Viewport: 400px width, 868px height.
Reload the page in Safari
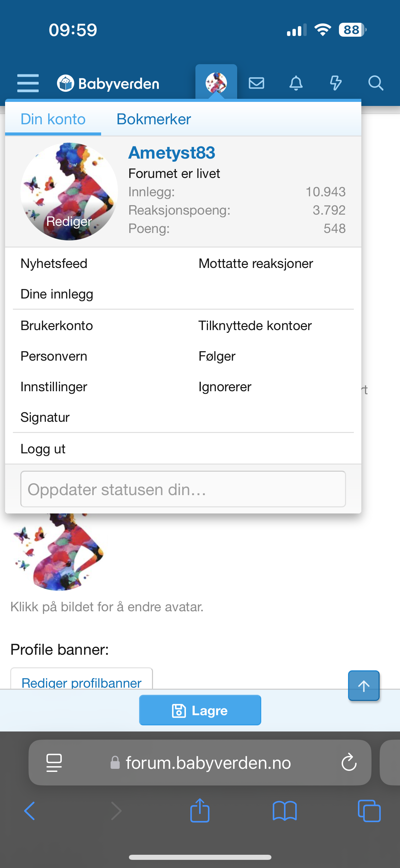click(x=349, y=763)
